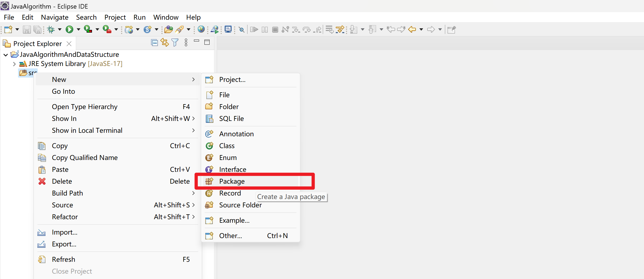This screenshot has height=279, width=644.
Task: Click the debug Step Return icon
Action: (318, 29)
